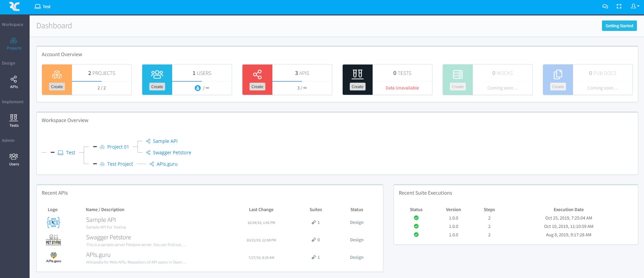
Task: Collapse the Test Project tree node
Action: coord(95,164)
